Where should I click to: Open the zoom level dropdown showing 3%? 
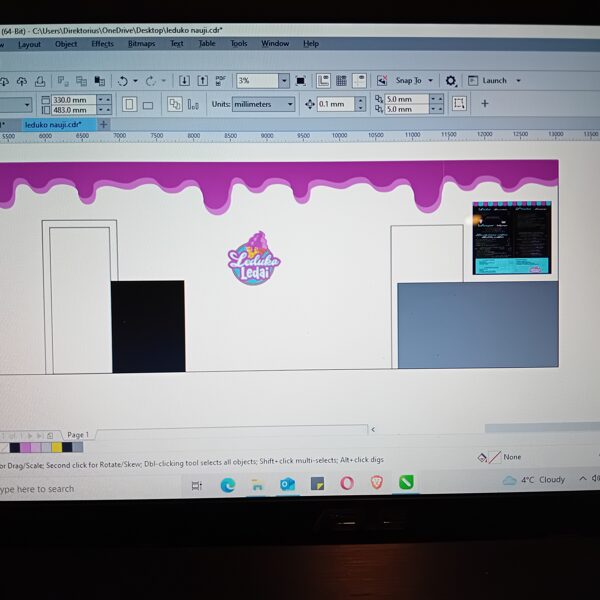tap(284, 80)
